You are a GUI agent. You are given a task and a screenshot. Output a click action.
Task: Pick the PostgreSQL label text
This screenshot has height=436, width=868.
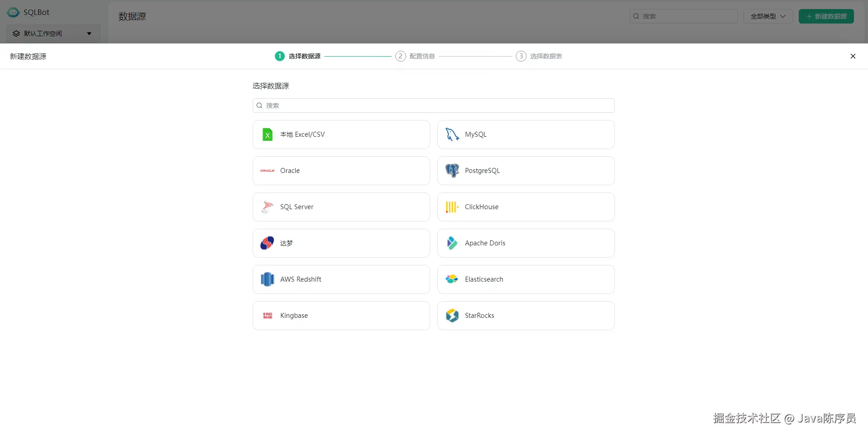pos(483,171)
